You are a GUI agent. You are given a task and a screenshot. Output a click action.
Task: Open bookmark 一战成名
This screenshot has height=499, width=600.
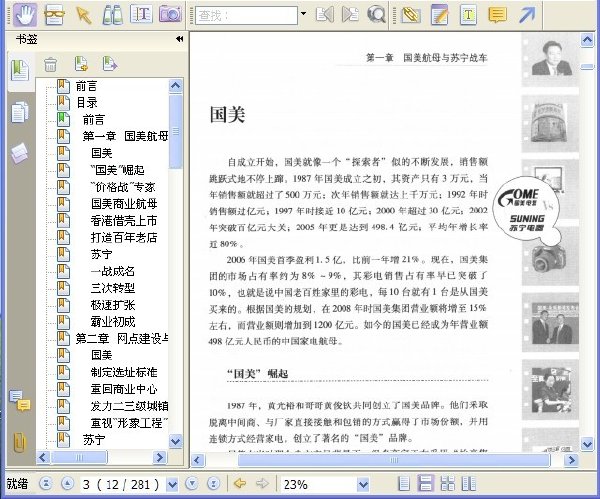(113, 271)
